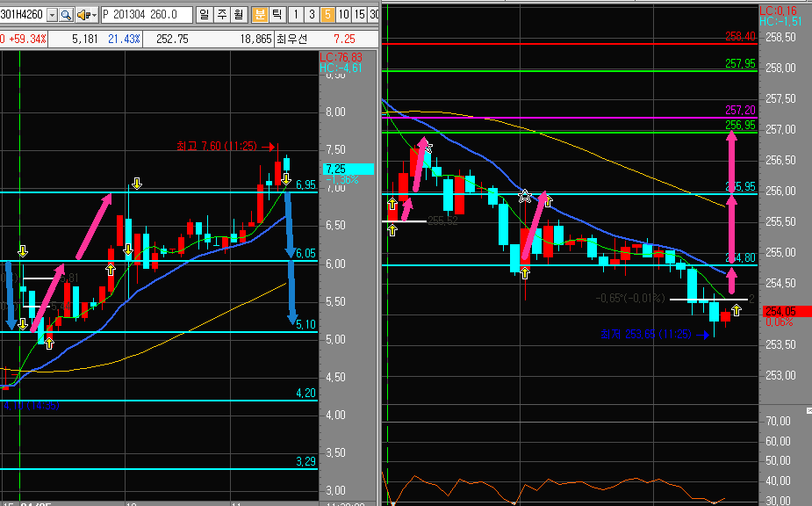Image resolution: width=812 pixels, height=506 pixels.
Task: Click the star marker on the right chart
Action: click(x=525, y=196)
